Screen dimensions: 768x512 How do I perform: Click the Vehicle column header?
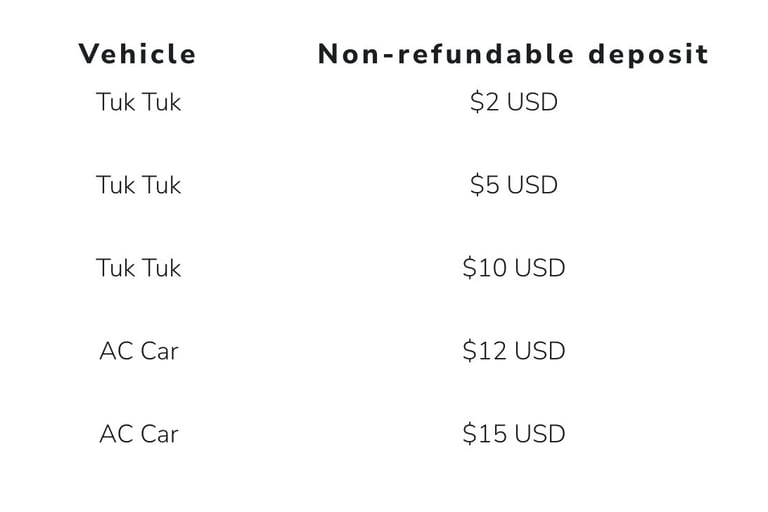click(x=138, y=54)
